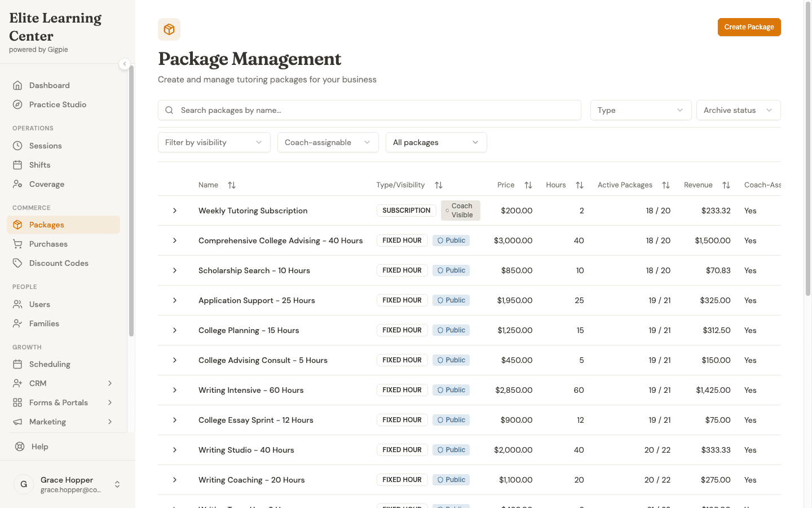Click the CRM add-person icon
812x508 pixels.
[17, 383]
